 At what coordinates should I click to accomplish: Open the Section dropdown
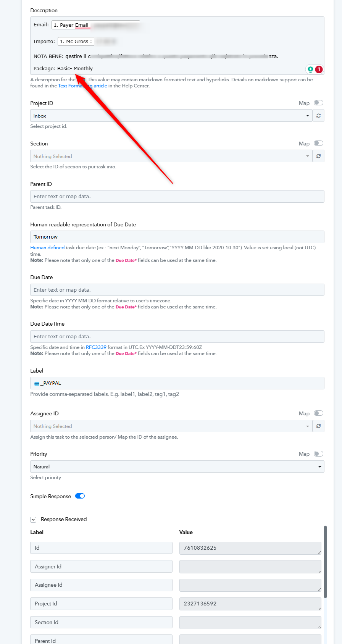pyautogui.click(x=171, y=156)
